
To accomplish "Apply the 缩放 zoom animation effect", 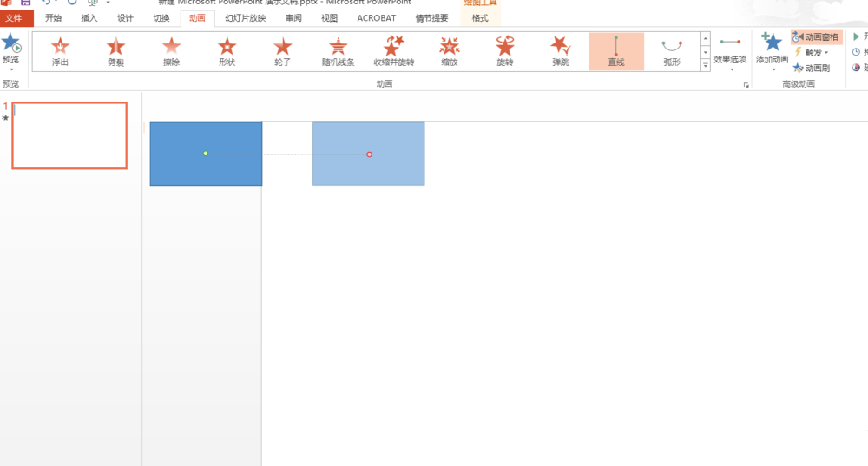I will (x=450, y=51).
